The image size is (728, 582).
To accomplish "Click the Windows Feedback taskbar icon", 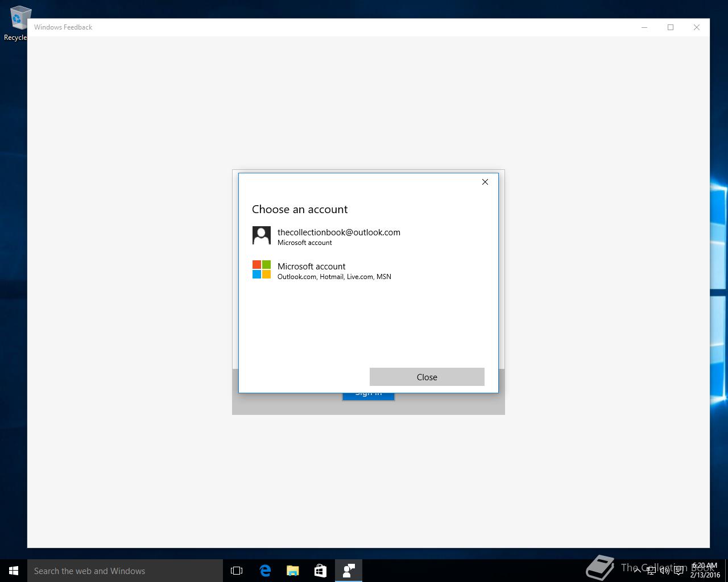I will (349, 571).
